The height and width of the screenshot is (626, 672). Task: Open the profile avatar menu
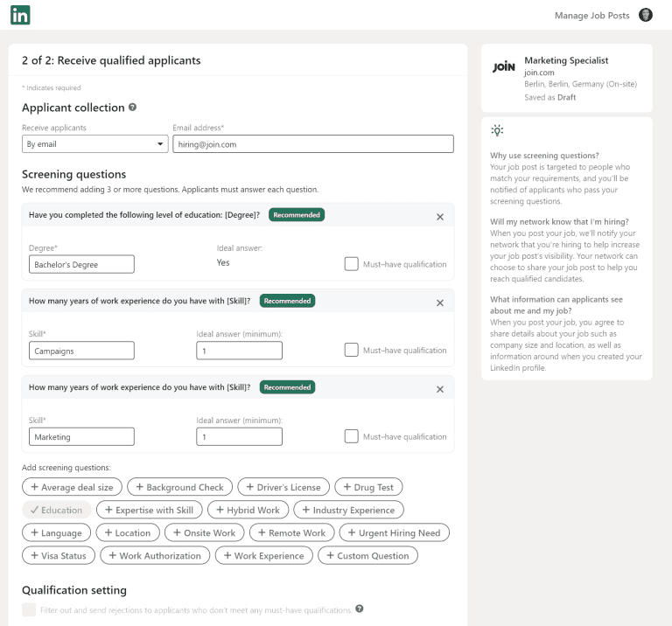tap(646, 15)
